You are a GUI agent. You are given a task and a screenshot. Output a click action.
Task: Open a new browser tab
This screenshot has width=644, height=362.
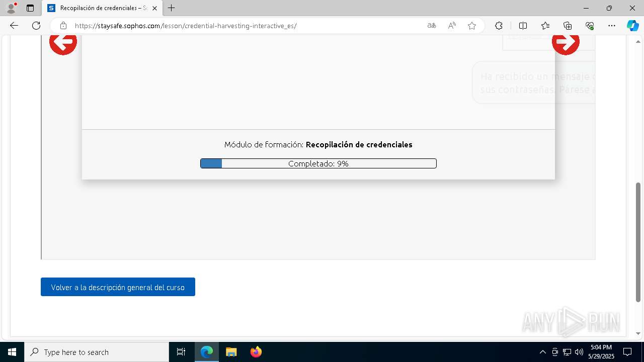pos(172,8)
